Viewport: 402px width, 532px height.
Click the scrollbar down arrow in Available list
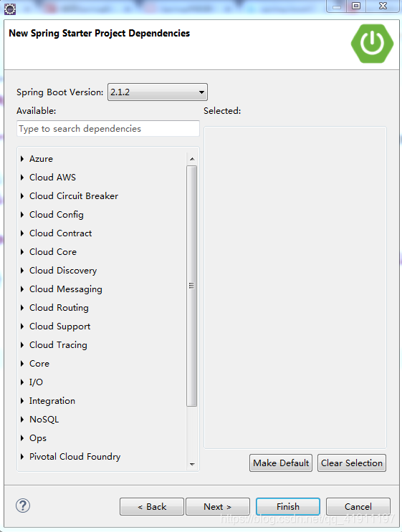(192, 464)
